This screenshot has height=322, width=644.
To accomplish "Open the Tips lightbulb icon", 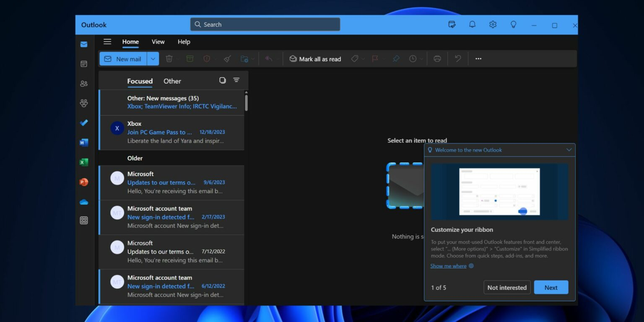I will pyautogui.click(x=513, y=25).
